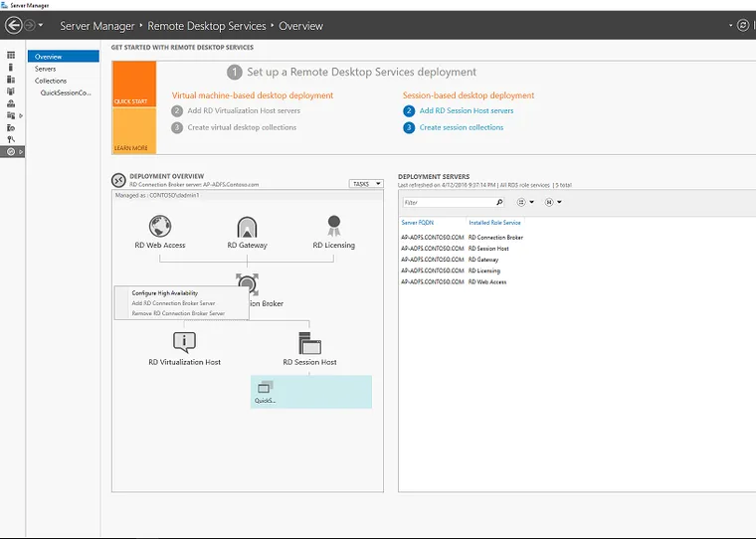Choose Add RD Connection Broker Server

click(173, 303)
